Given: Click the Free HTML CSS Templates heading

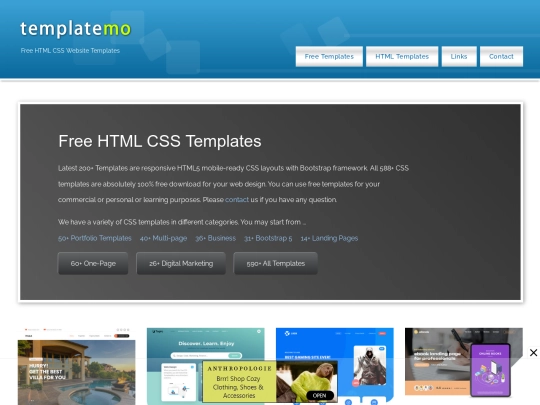Looking at the screenshot, I should click(160, 141).
